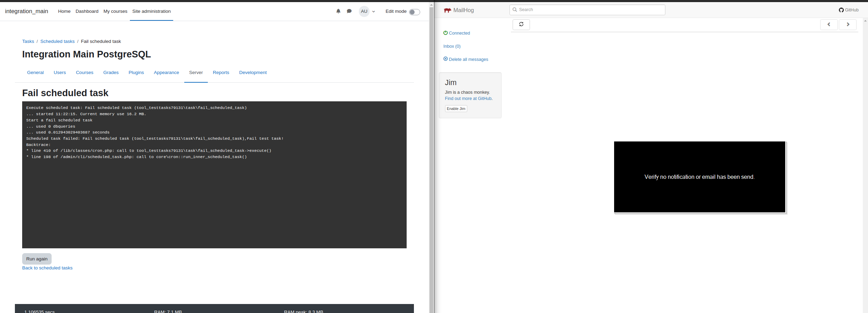This screenshot has height=313, width=868.
Task: Refresh the MailHog message list
Action: tap(521, 24)
